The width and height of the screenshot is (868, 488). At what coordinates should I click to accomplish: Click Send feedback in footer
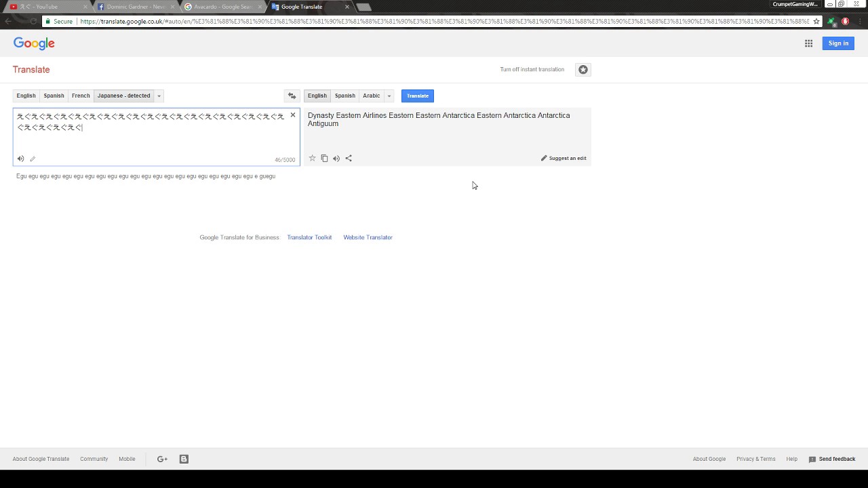832,459
